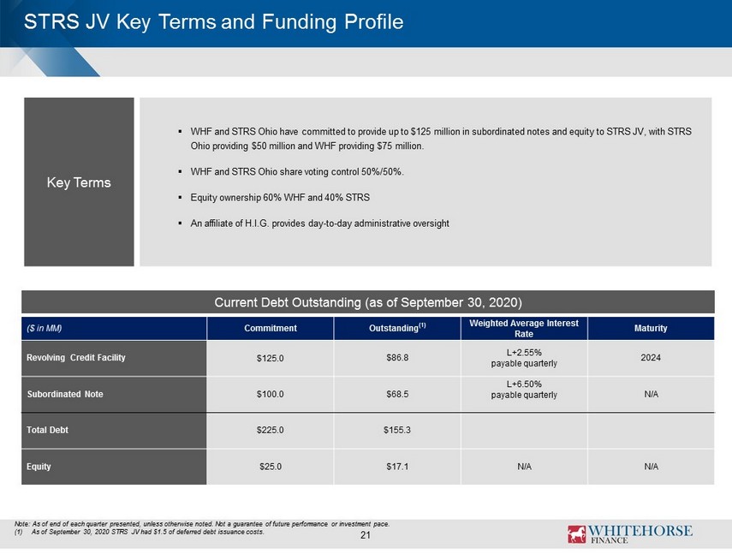Screen dimensions: 732x560
Task: Click the Equity interest rate 'N/A' cell
Action: (524, 467)
